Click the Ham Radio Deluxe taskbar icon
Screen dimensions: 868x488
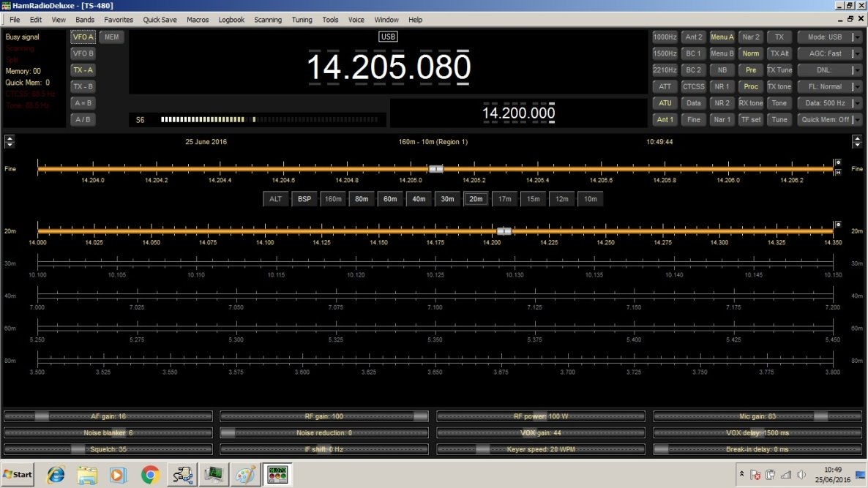(277, 475)
